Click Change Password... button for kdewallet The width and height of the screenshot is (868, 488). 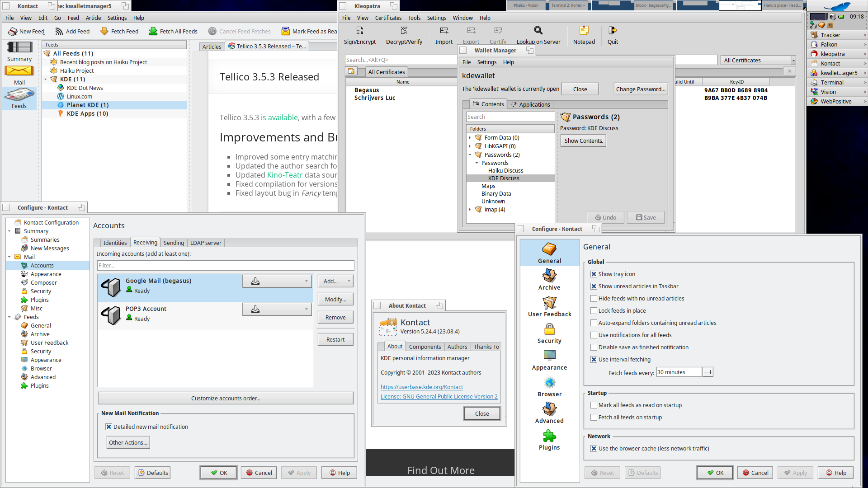[640, 89]
